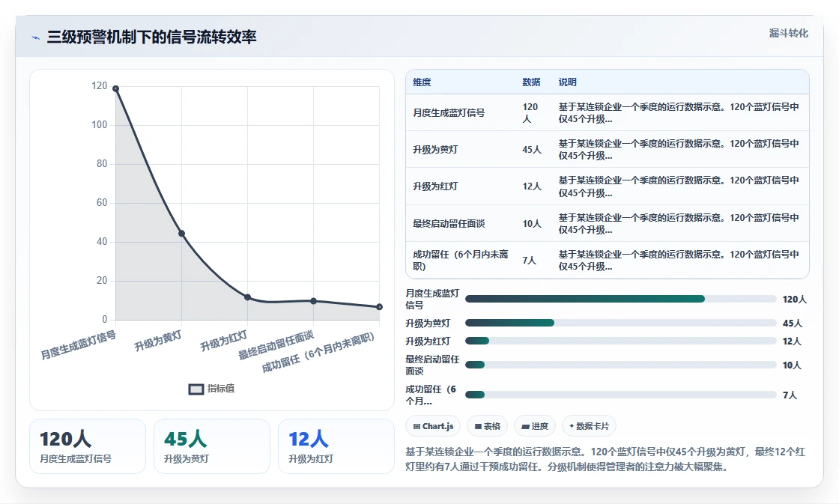Image resolution: width=839 pixels, height=504 pixels.
Task: Select the 表格 tag chip
Action: (x=488, y=426)
